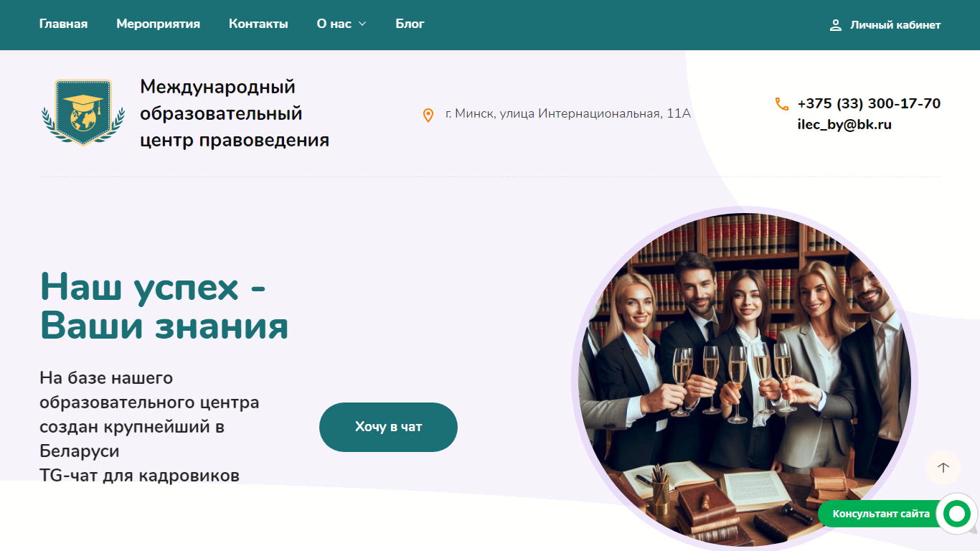
Task: Click the orange phone handset icon
Action: [x=782, y=104]
